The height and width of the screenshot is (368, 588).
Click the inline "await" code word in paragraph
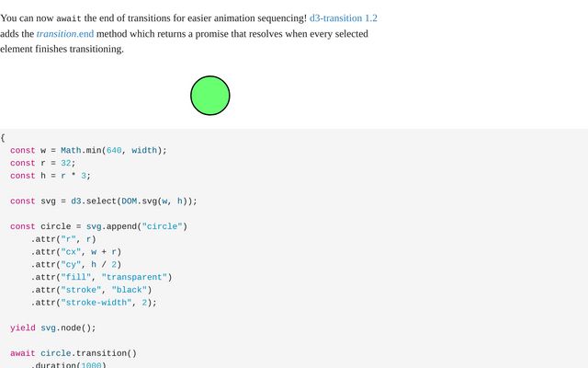[x=69, y=18]
